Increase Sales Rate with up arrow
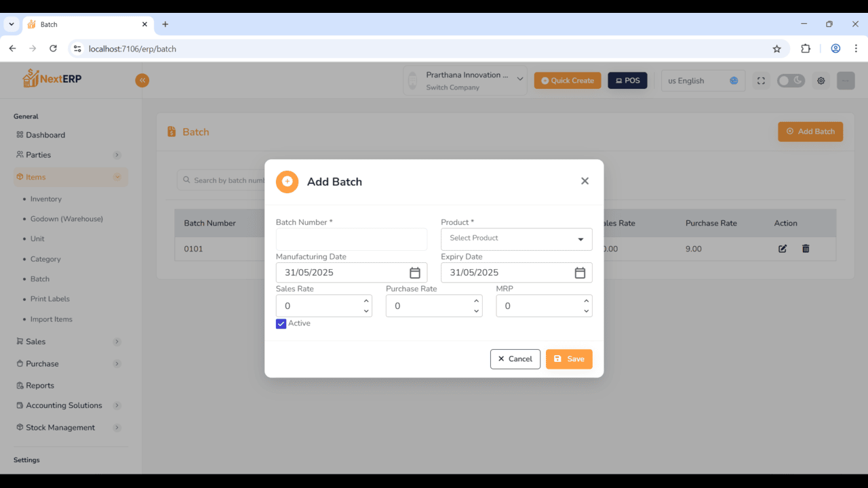The width and height of the screenshot is (868, 488). coord(366,301)
